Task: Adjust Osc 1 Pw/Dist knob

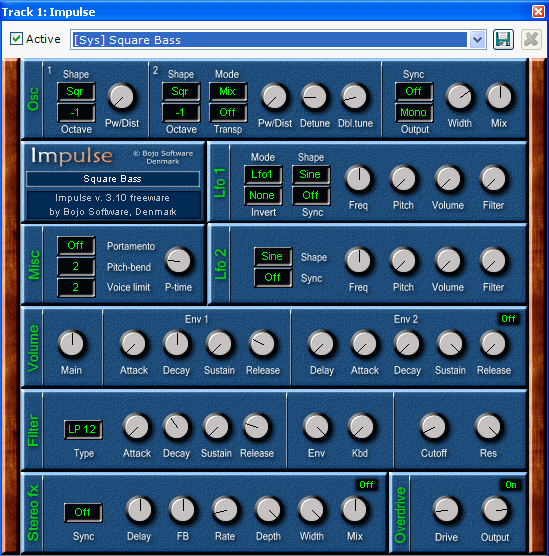Action: click(x=122, y=97)
